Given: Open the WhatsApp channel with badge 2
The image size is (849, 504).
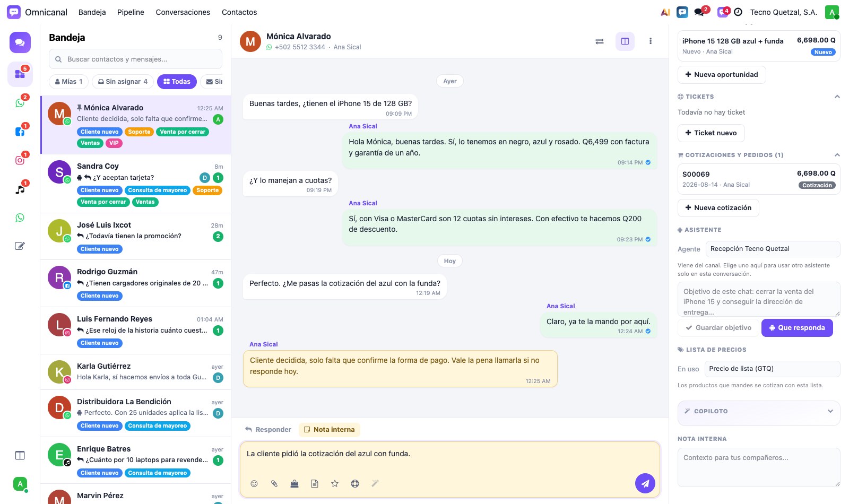Looking at the screenshot, I should (x=20, y=103).
